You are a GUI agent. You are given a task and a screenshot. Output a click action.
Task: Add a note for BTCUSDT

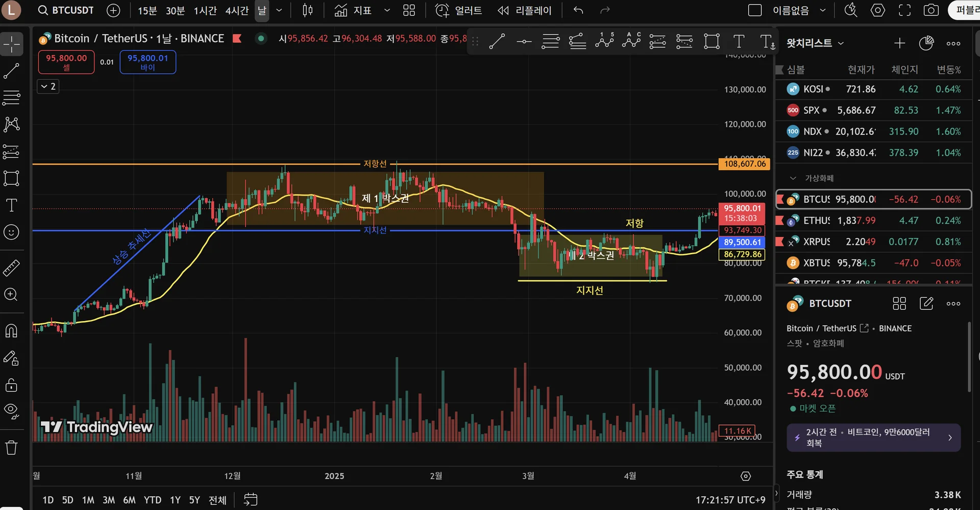[926, 304]
